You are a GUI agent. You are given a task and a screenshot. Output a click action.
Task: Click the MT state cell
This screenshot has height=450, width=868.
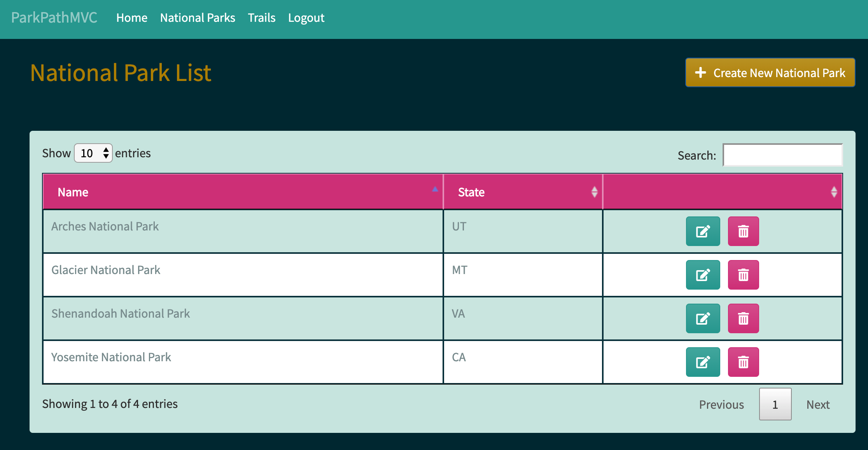click(523, 275)
